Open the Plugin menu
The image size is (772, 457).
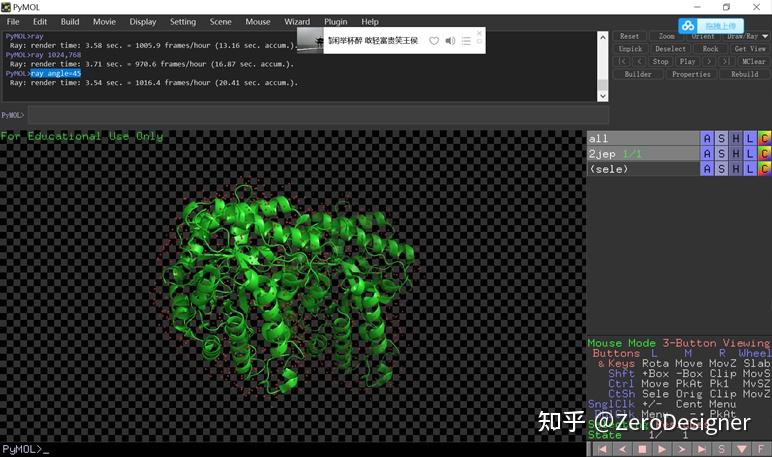point(335,22)
